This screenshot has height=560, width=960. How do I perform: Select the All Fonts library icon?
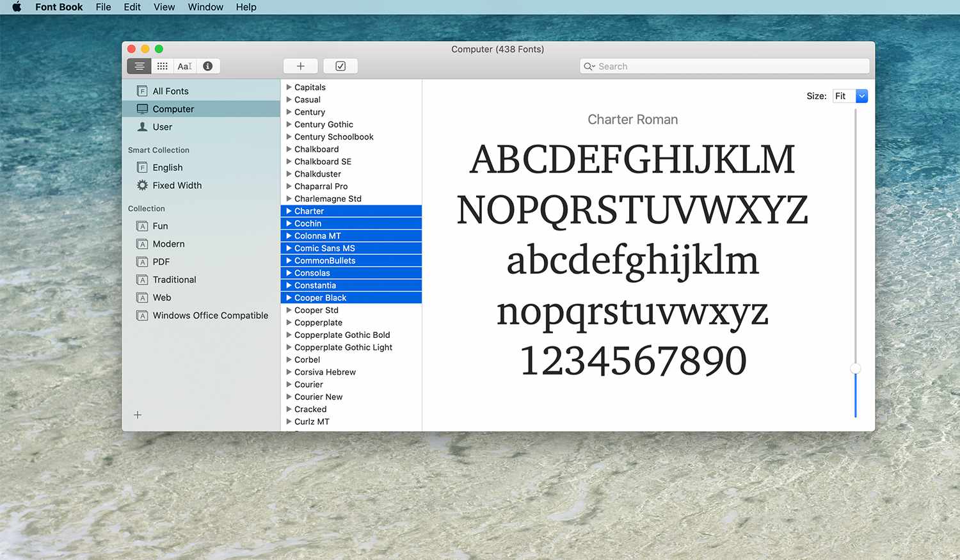(142, 91)
